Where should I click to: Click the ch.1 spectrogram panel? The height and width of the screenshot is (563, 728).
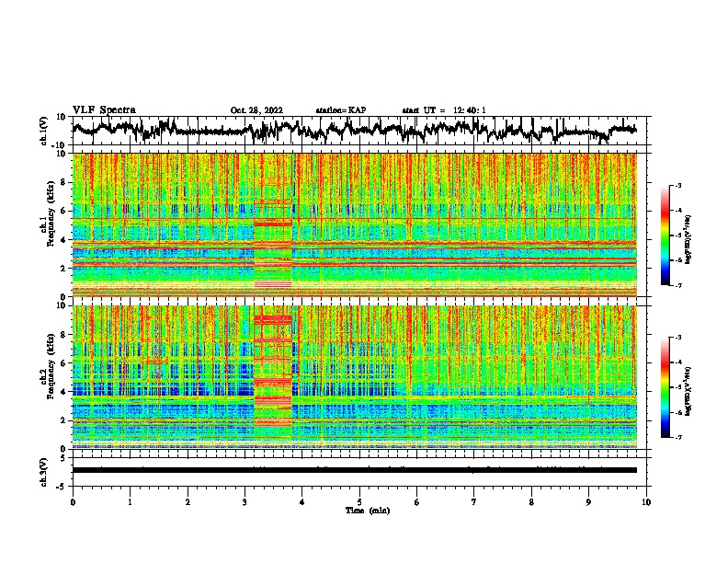(354, 224)
